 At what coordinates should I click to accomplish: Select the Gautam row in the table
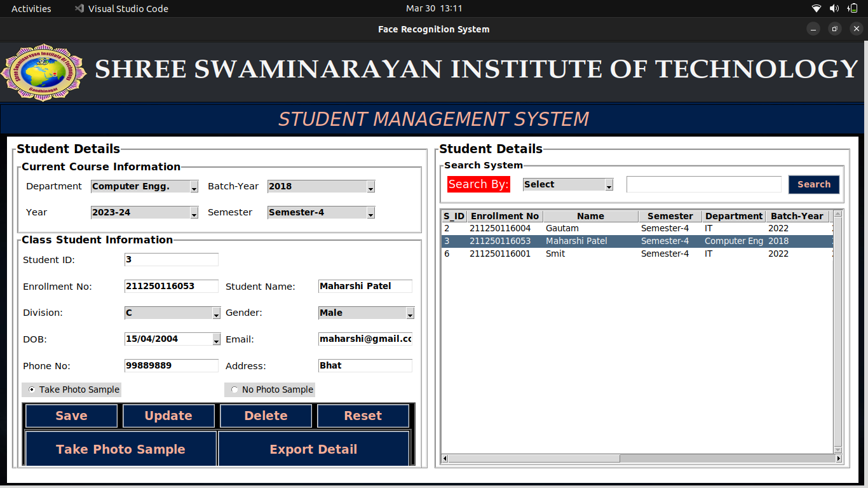point(637,228)
